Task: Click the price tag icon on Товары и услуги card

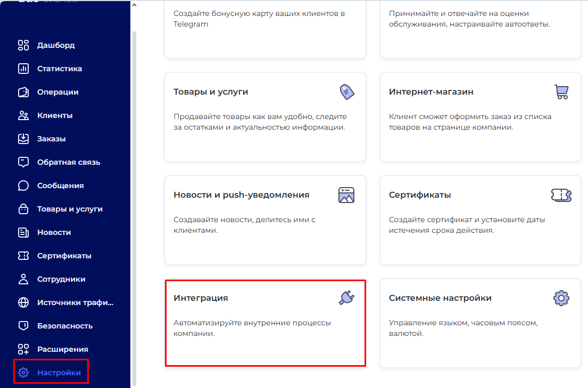Action: 346,92
